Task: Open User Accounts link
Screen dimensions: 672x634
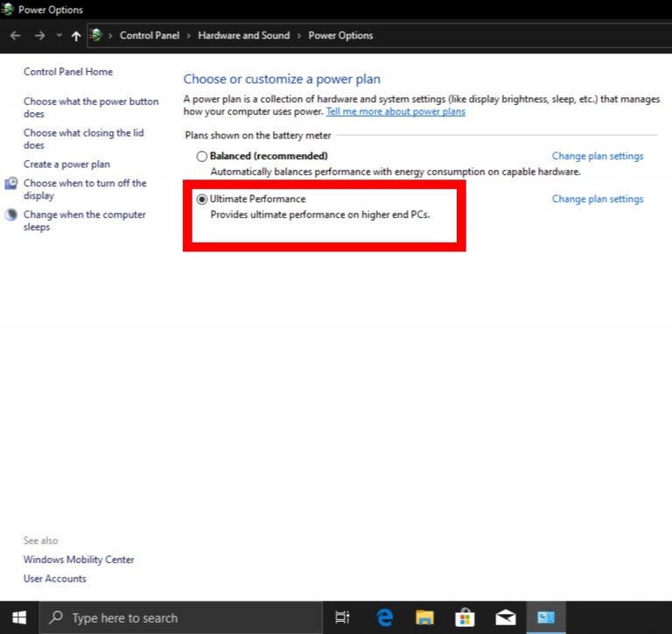Action: 55,579
